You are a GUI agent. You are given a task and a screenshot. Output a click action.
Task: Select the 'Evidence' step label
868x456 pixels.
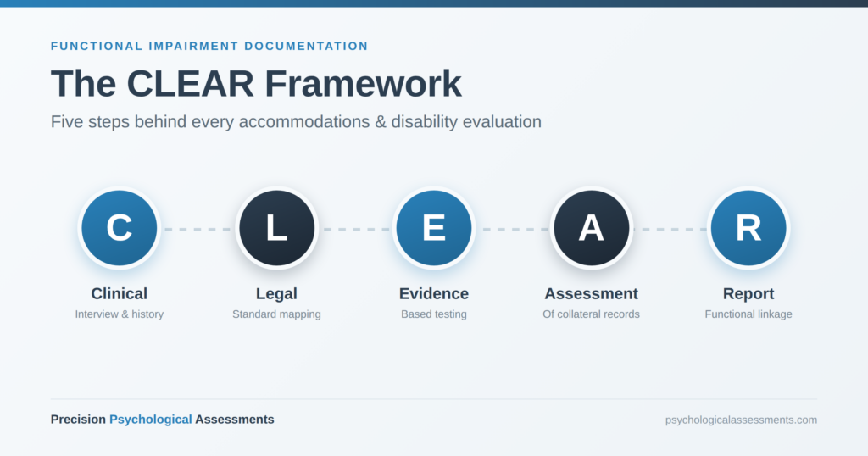click(434, 293)
